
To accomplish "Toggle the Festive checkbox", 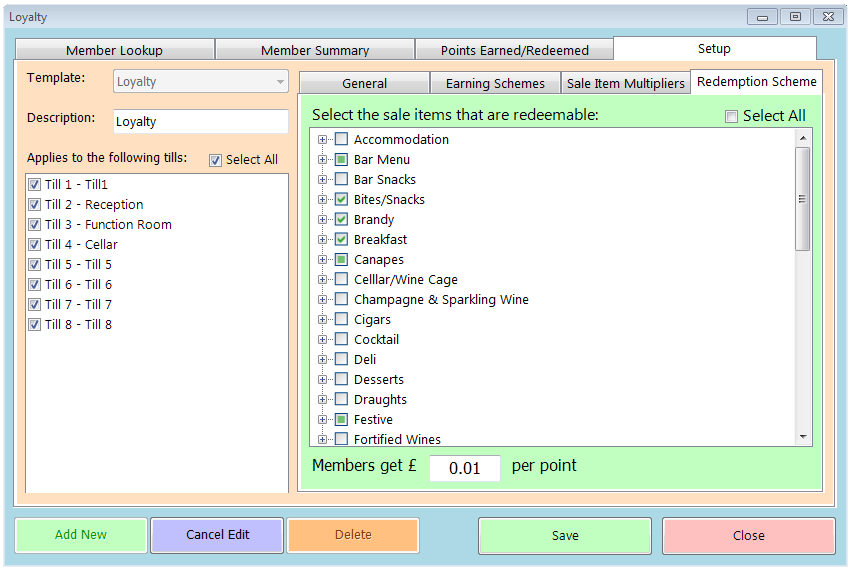I will click(341, 419).
